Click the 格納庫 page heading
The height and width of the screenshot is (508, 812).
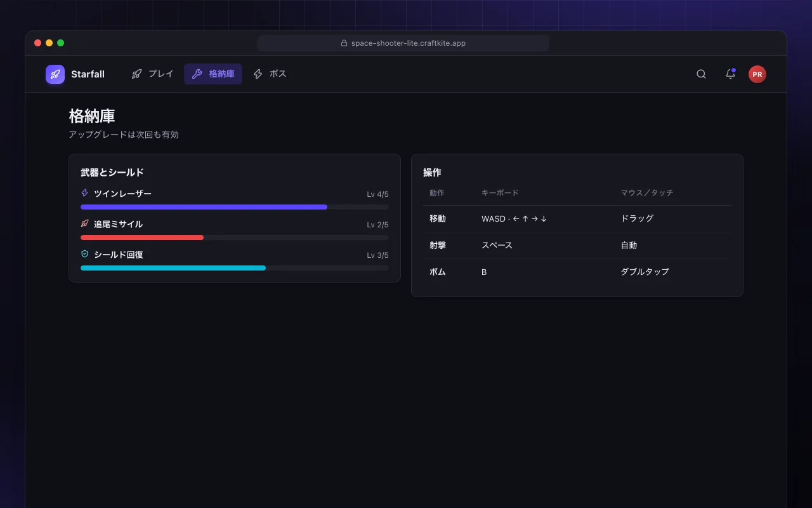[92, 116]
